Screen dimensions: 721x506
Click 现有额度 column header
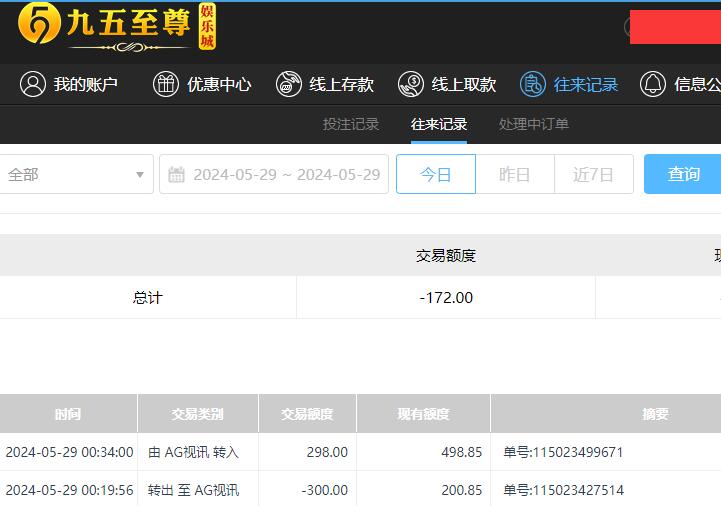pos(423,414)
